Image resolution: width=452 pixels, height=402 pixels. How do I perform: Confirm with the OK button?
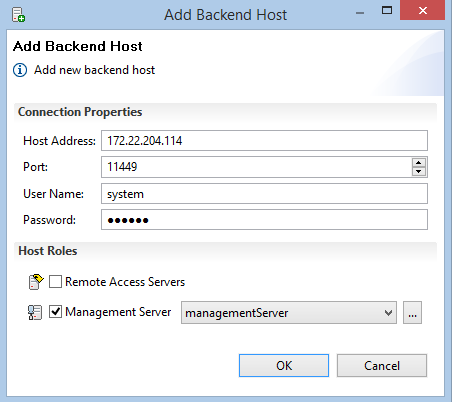[284, 366]
